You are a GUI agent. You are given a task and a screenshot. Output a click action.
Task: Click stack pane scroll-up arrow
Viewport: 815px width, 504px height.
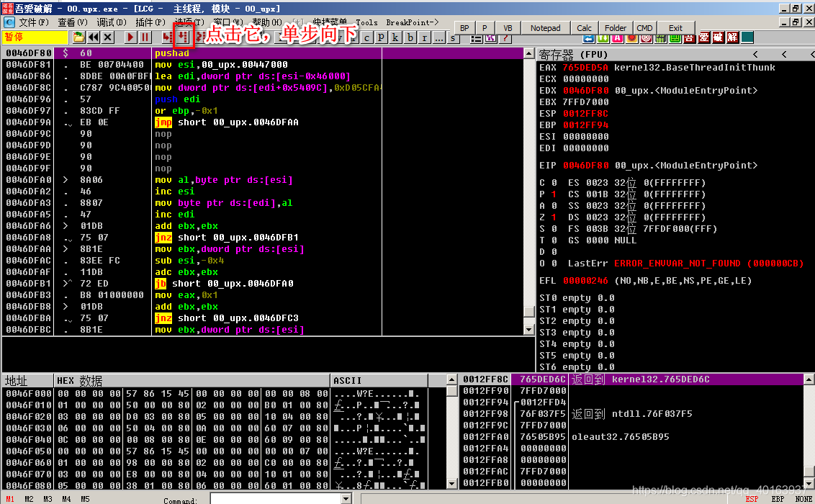click(809, 380)
